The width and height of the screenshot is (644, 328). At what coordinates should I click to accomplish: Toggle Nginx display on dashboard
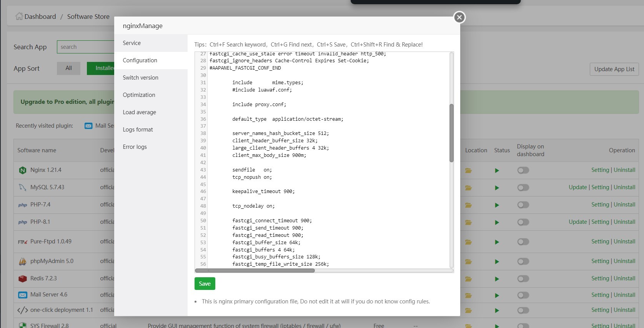coord(523,170)
